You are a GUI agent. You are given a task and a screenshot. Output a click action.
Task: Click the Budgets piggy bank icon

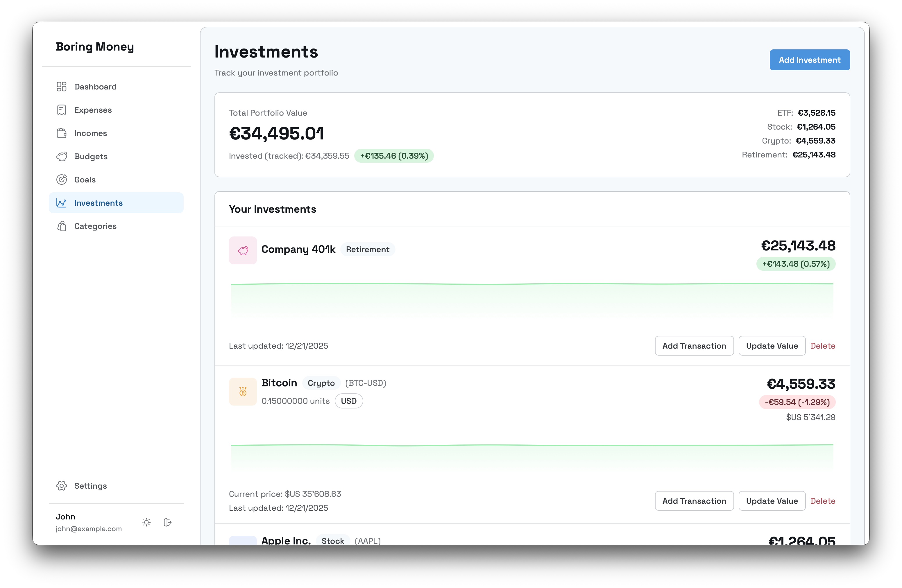pos(61,157)
